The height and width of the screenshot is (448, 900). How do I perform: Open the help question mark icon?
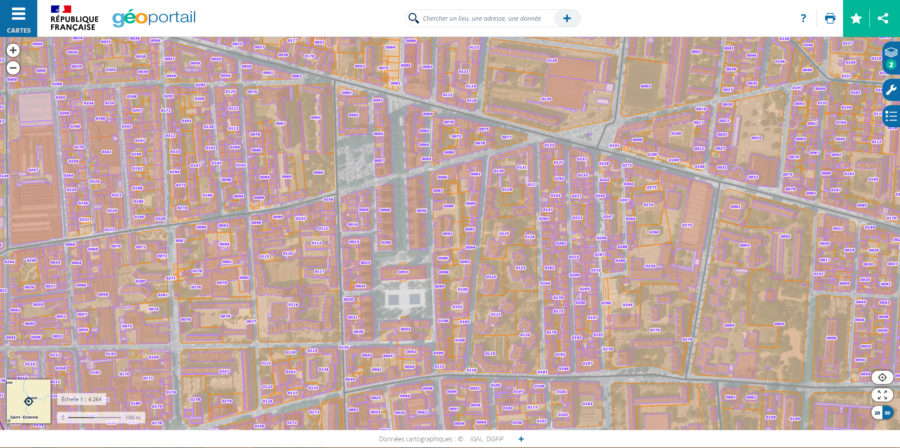(803, 18)
